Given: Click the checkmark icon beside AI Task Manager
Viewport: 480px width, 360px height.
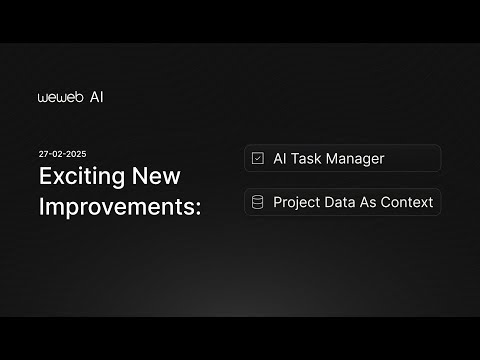Looking at the screenshot, I should point(258,158).
